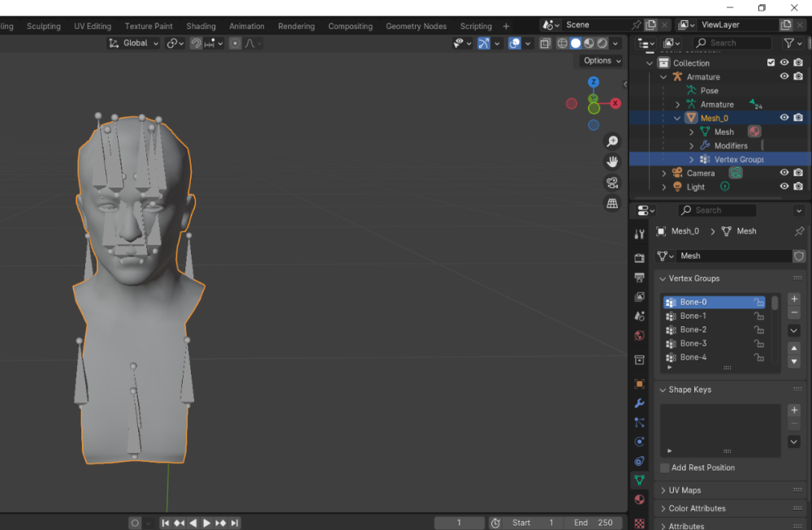The image size is (812, 530).
Task: Enable the Add Rest Position checkbox
Action: coord(665,468)
